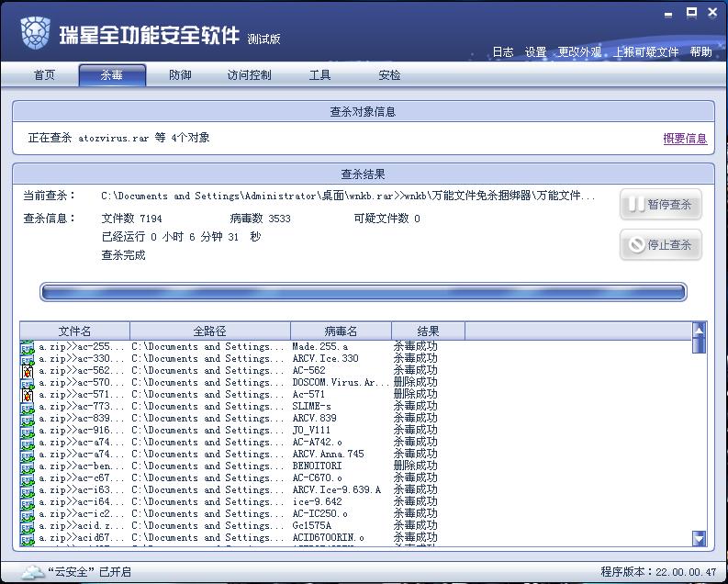Select virus name AC-IC250.o

pos(319,514)
